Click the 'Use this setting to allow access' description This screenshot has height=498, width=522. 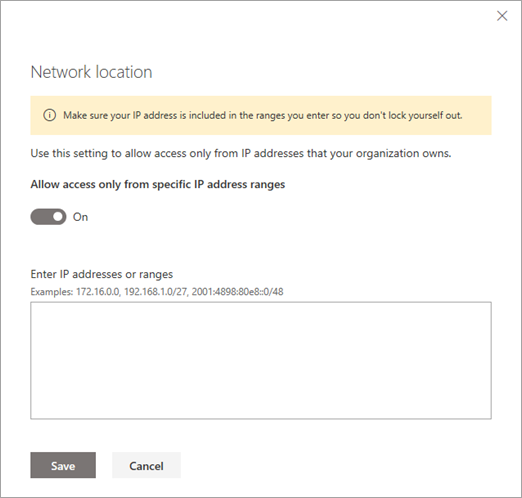[x=241, y=153]
